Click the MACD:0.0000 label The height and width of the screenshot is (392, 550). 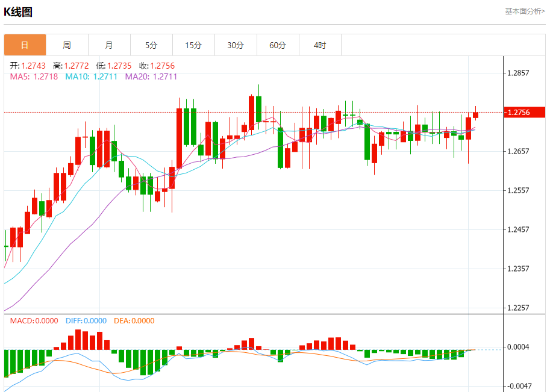point(34,321)
